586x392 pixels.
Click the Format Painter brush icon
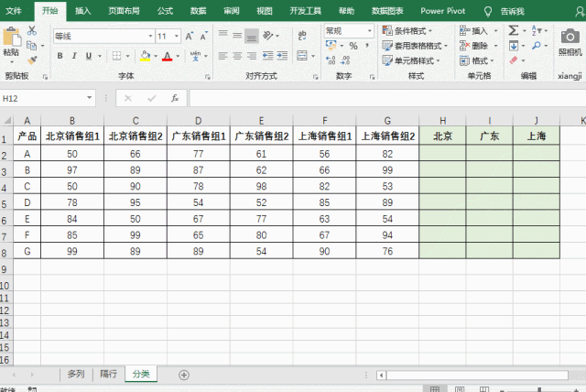pyautogui.click(x=32, y=56)
